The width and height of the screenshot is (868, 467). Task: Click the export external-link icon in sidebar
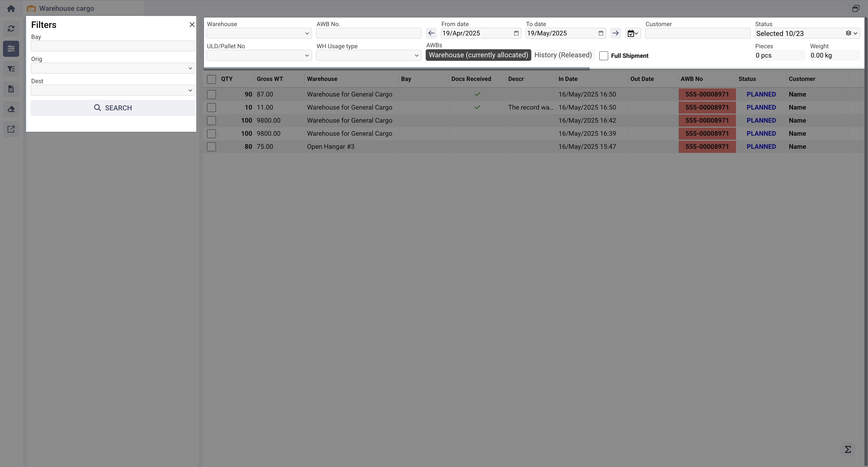point(11,129)
